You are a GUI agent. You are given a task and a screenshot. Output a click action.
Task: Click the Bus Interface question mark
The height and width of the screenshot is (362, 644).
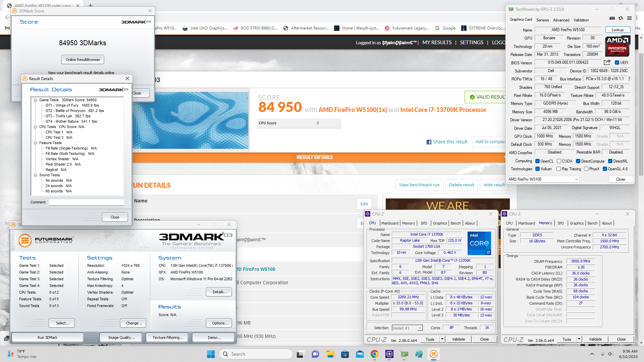[629, 79]
